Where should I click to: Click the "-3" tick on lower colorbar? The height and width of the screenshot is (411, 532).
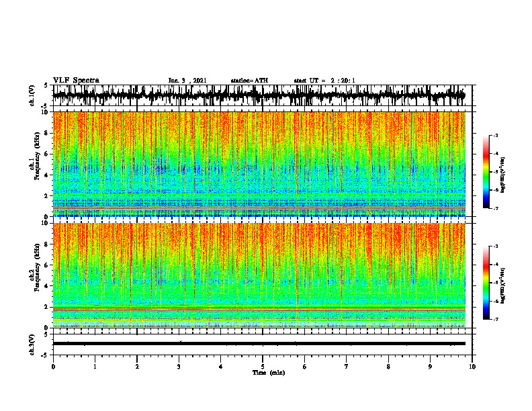[496, 246]
